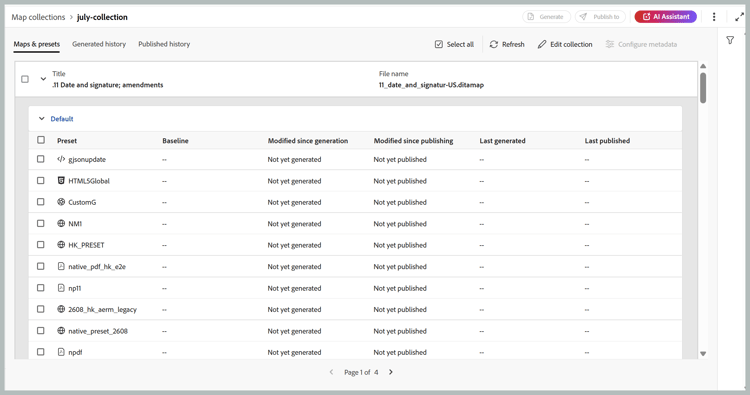
Task: Check the HTML5Global preset checkbox
Action: coord(41,181)
